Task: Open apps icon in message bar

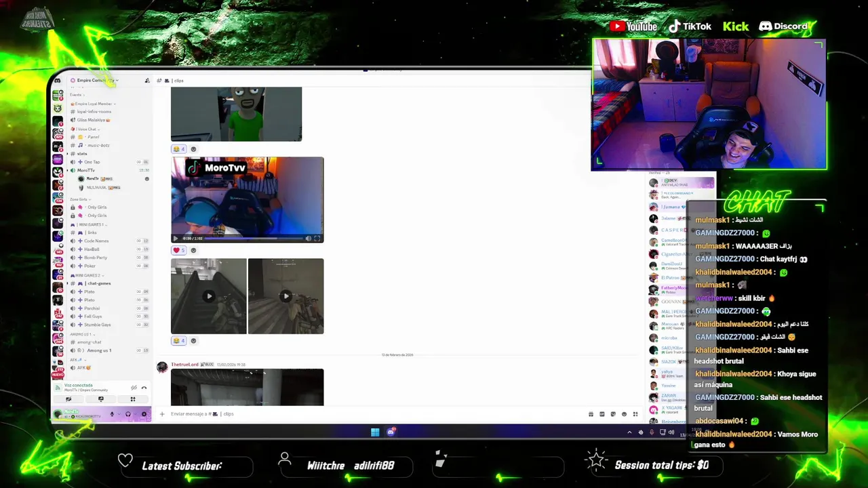Action: click(x=635, y=414)
